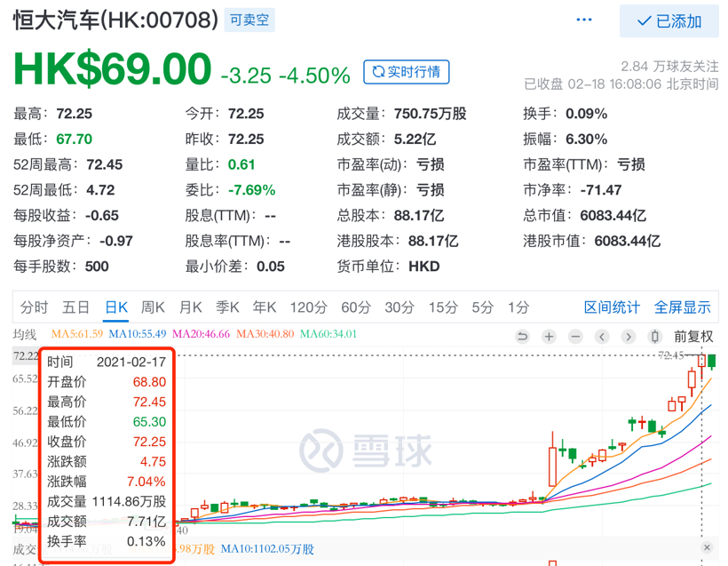Open the 月K monthly chart tab

click(191, 307)
